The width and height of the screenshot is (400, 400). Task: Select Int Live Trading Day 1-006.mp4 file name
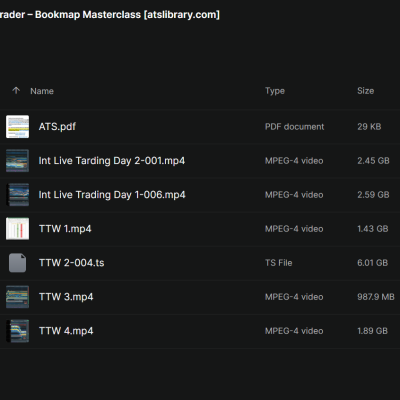pos(112,195)
